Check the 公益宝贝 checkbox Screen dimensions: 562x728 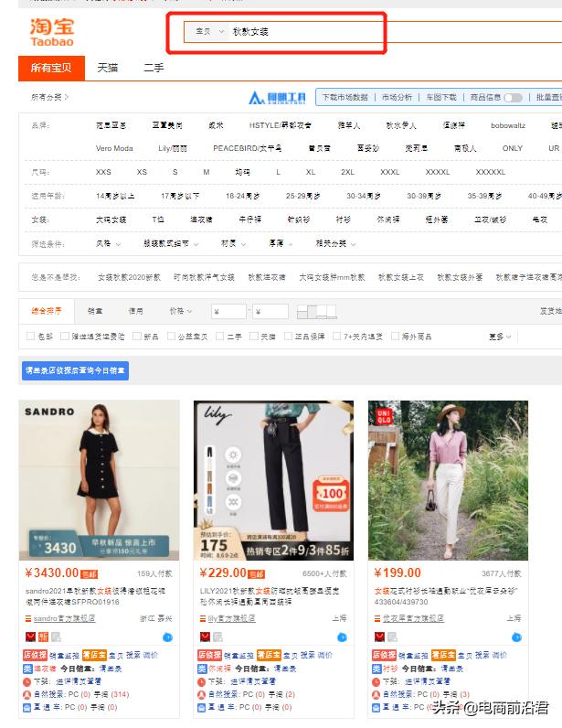tap(171, 337)
